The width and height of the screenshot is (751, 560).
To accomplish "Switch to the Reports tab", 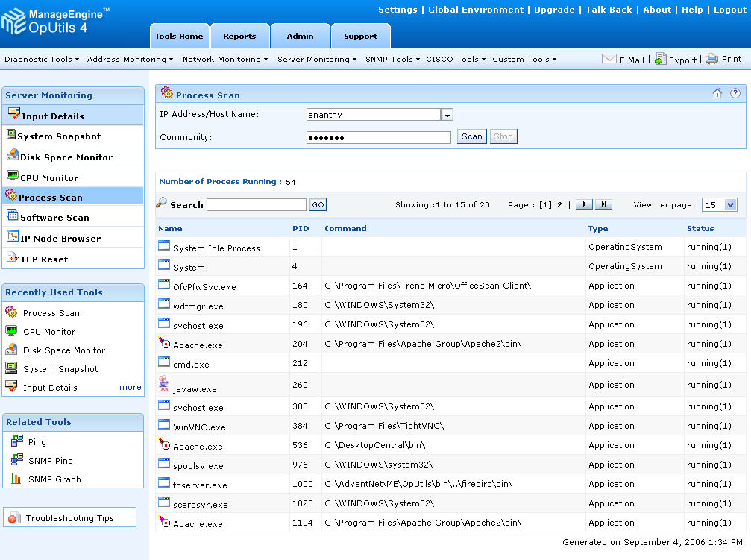I will (239, 36).
